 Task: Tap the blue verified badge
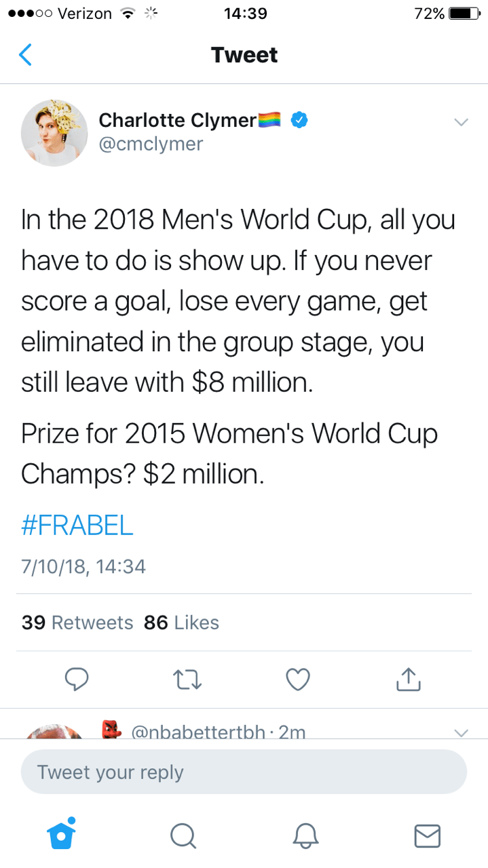click(299, 121)
